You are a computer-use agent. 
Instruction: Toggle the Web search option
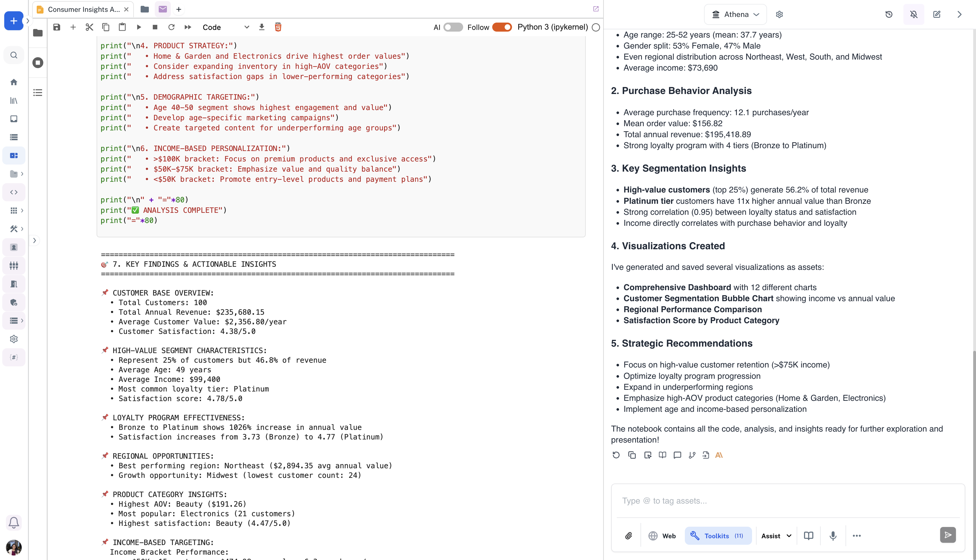(x=662, y=536)
